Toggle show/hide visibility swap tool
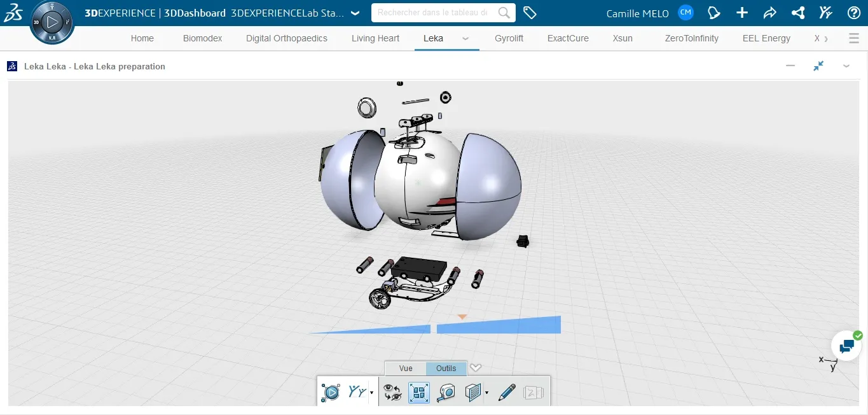The width and height of the screenshot is (868, 415). 393,392
